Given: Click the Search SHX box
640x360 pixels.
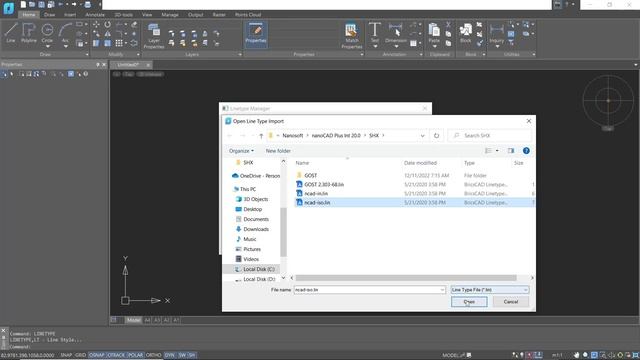Looking at the screenshot, I should pos(490,136).
